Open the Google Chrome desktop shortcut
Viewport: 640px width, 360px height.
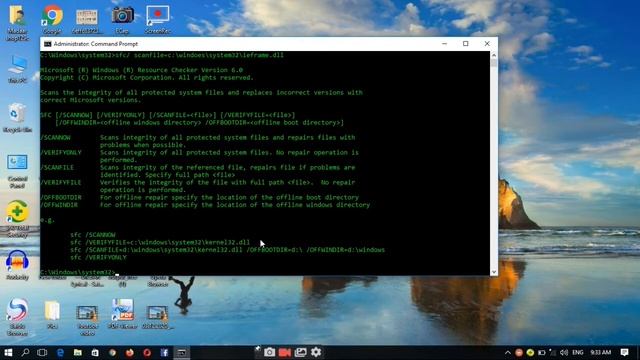click(x=52, y=19)
